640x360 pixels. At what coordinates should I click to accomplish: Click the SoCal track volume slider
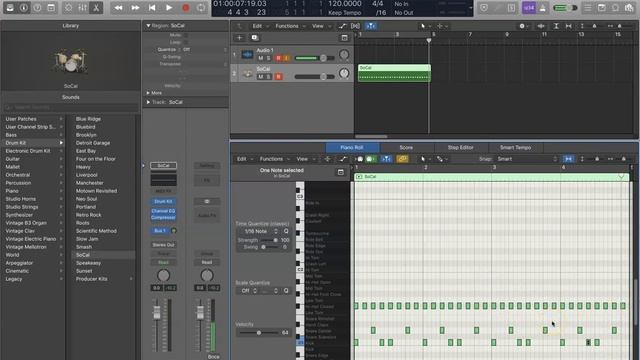coord(315,77)
